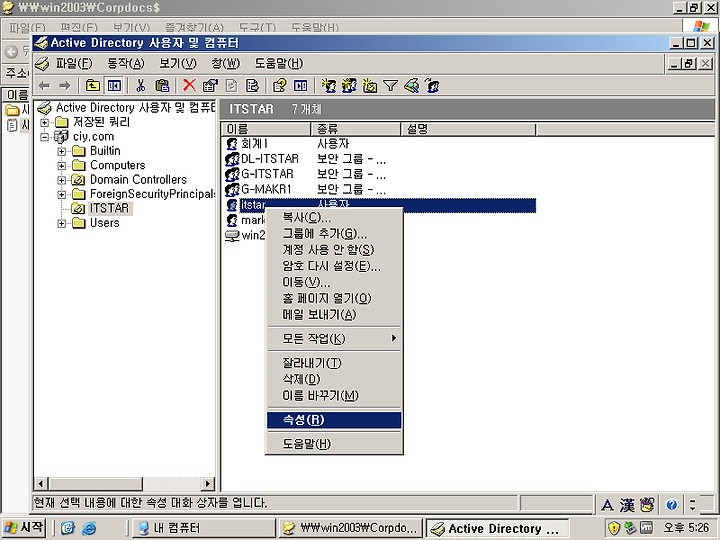Click the DL-ITSTAR group icon
Screen dimensions: 720x540
coord(232,159)
